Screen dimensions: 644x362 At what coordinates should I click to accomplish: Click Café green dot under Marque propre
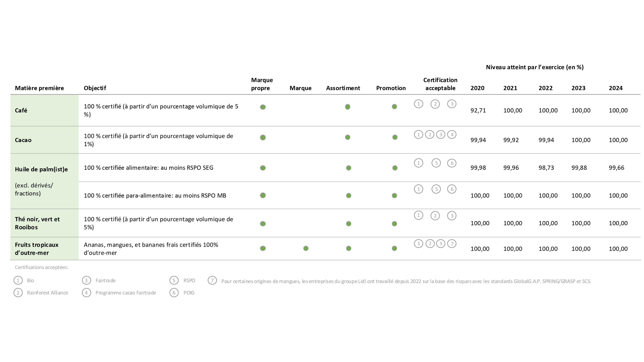click(263, 107)
